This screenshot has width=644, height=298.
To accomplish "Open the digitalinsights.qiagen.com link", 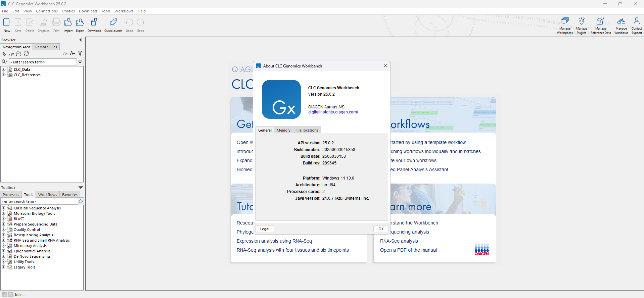I will click(x=333, y=112).
